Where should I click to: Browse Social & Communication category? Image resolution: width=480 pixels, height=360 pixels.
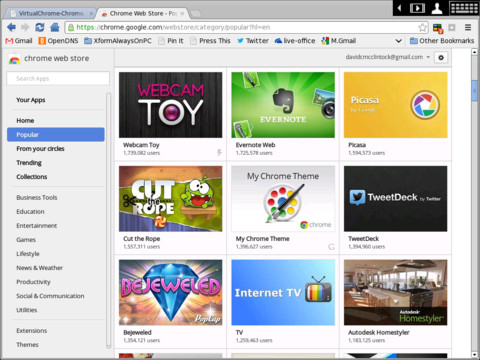pyautogui.click(x=50, y=296)
